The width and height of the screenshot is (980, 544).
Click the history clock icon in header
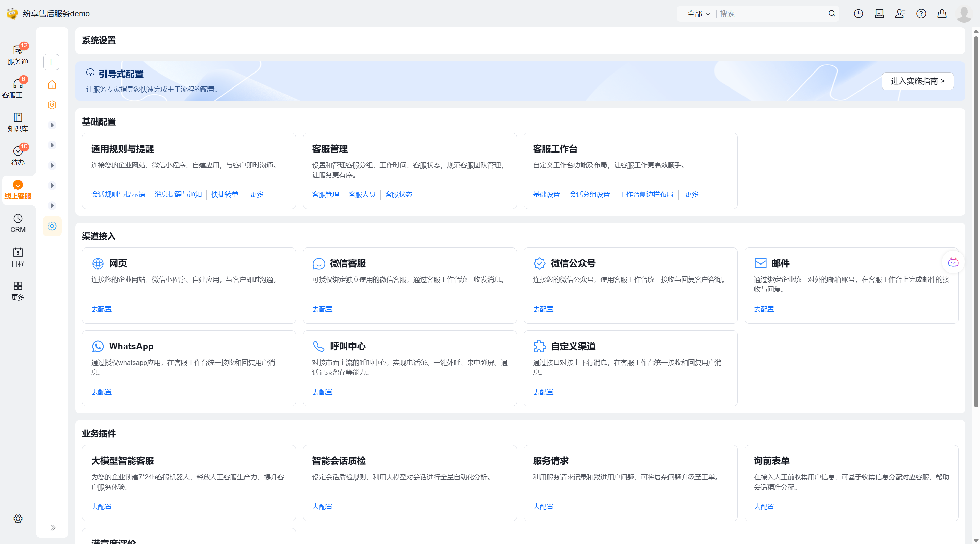[x=858, y=14]
